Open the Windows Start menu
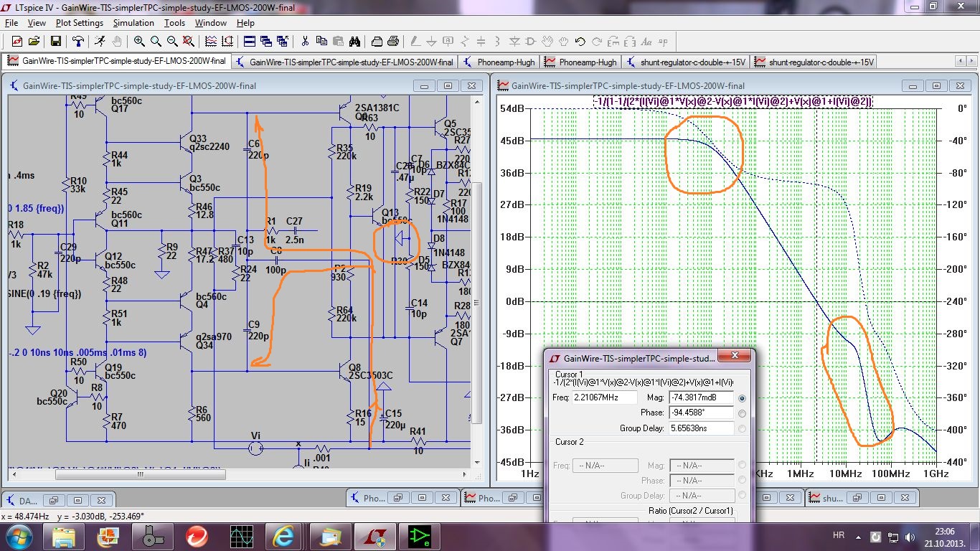980x551 pixels. 18,536
